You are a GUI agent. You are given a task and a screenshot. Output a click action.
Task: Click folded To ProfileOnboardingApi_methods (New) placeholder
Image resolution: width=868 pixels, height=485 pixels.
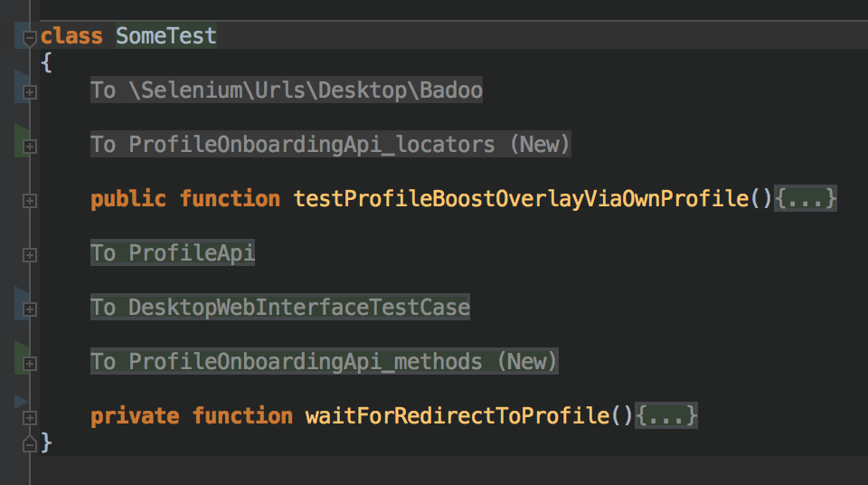click(x=325, y=361)
